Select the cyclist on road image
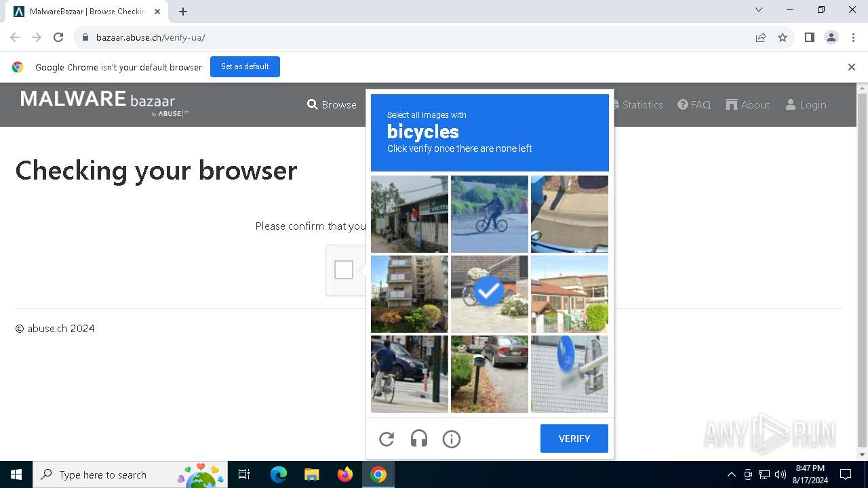 490,214
